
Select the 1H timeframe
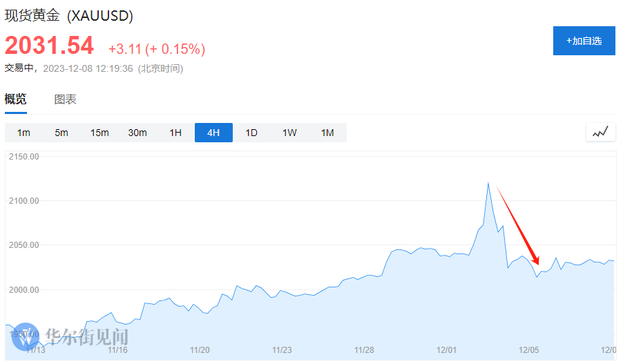point(175,133)
